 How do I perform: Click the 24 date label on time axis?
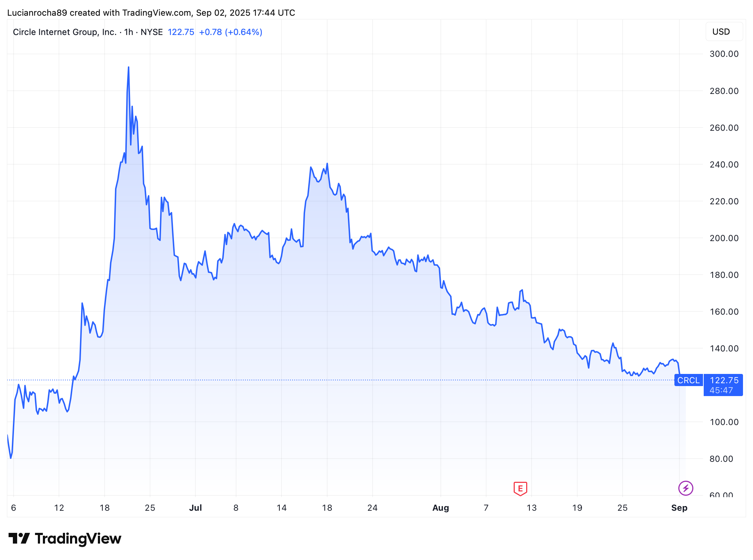(372, 507)
